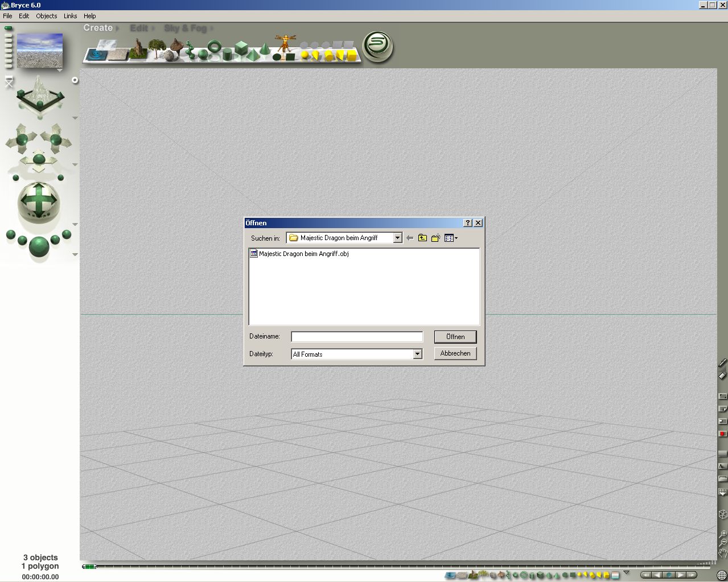728x582 pixels.
Task: Open the trackball options triangle
Action: click(75, 224)
